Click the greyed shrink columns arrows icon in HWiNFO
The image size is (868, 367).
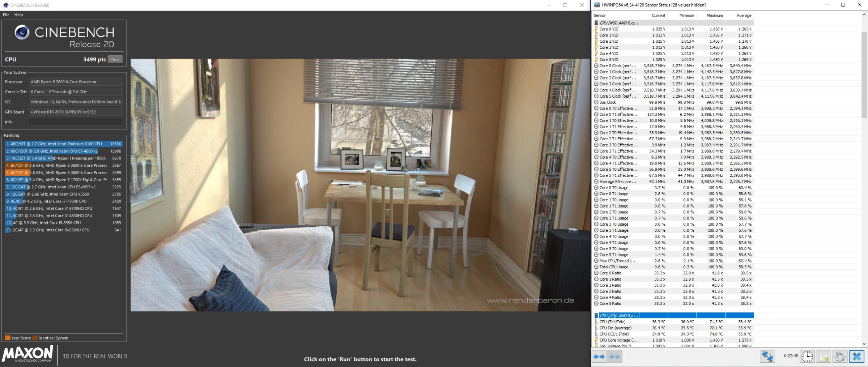pos(614,357)
